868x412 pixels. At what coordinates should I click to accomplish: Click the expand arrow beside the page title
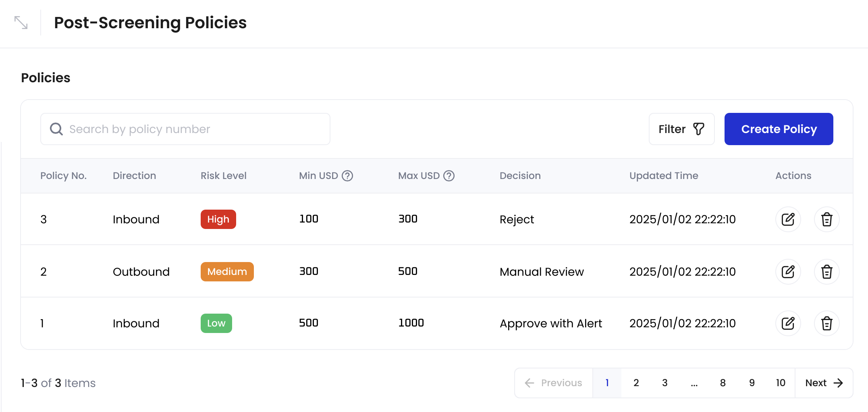coord(21,23)
